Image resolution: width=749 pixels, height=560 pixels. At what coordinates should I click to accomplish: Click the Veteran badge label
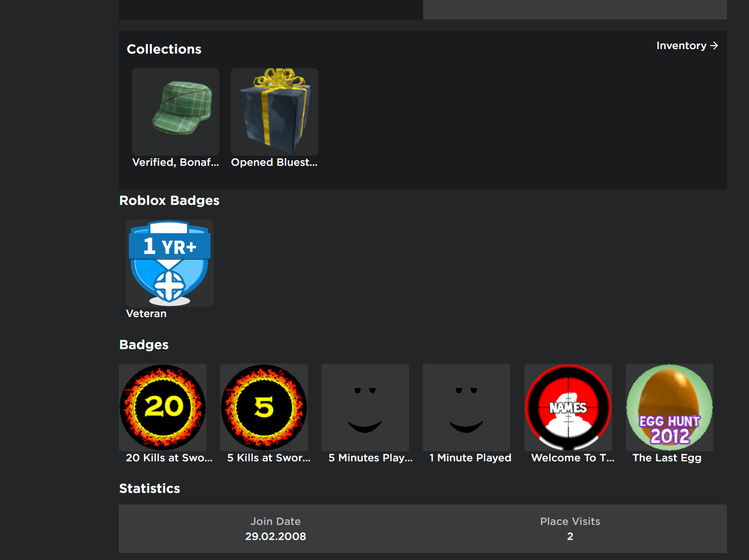pos(146,314)
